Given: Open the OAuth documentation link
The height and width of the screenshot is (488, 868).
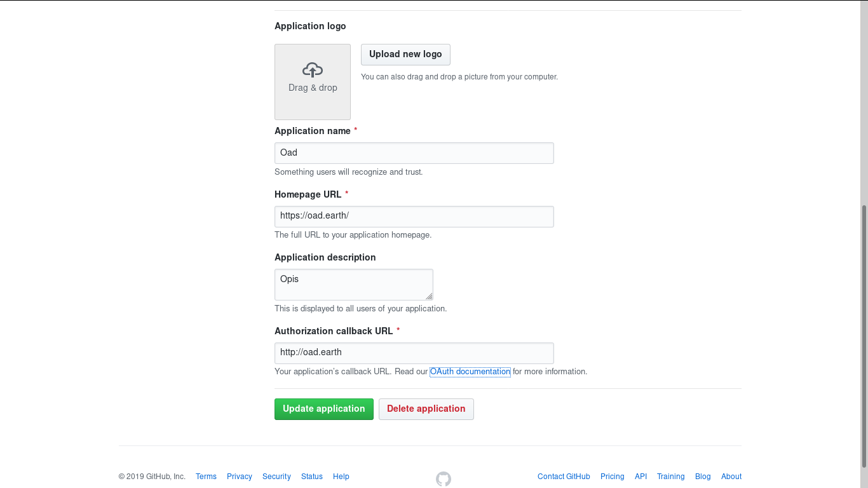Looking at the screenshot, I should tap(470, 371).
